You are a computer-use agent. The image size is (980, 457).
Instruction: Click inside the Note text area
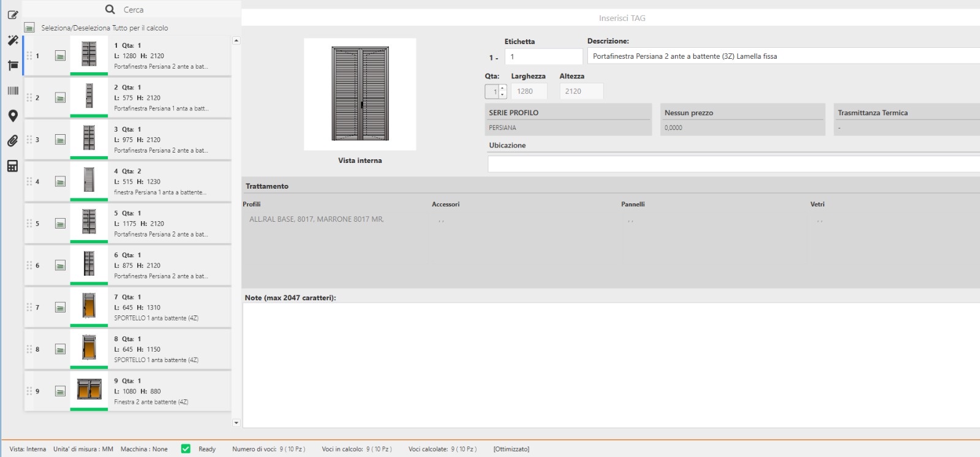(611, 365)
